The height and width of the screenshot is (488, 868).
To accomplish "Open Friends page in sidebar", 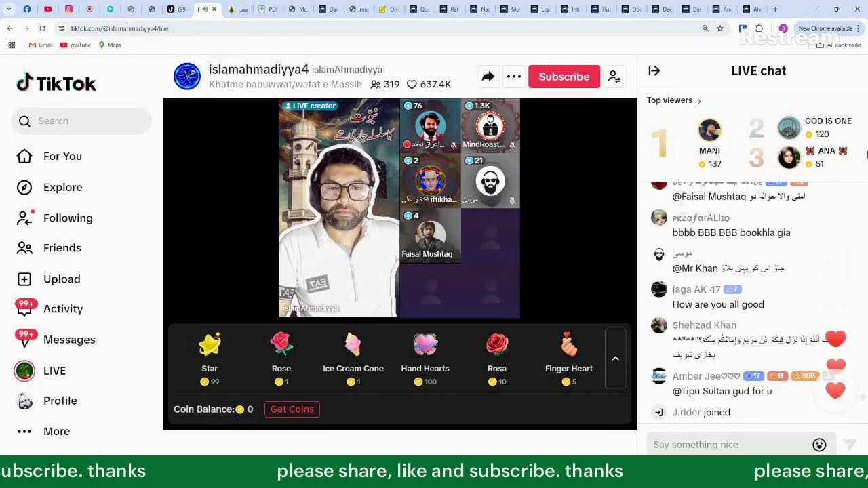I will click(62, 247).
